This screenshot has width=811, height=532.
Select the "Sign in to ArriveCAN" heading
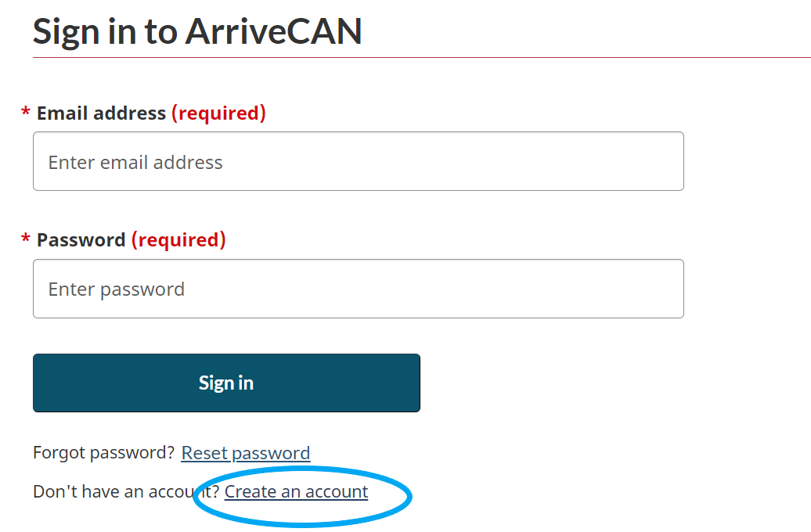click(x=197, y=31)
